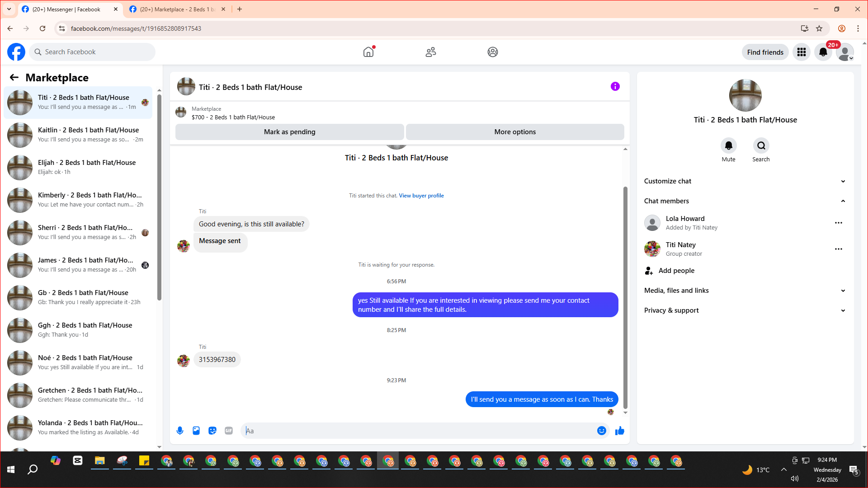Image resolution: width=868 pixels, height=488 pixels.
Task: Click Mark as pending button
Action: (289, 132)
